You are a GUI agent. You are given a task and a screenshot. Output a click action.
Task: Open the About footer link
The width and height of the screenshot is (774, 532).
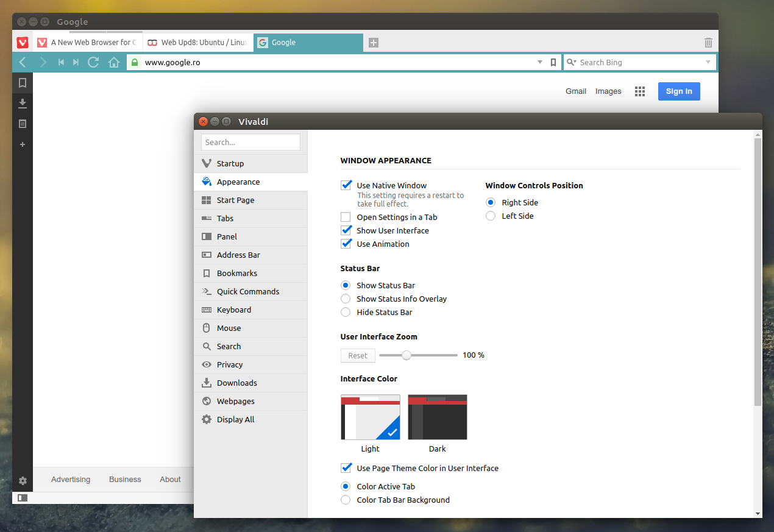170,480
